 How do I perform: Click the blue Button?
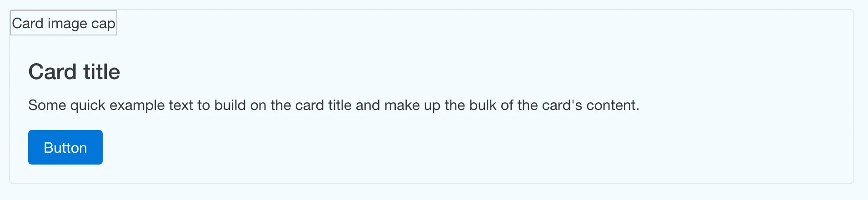point(65,147)
